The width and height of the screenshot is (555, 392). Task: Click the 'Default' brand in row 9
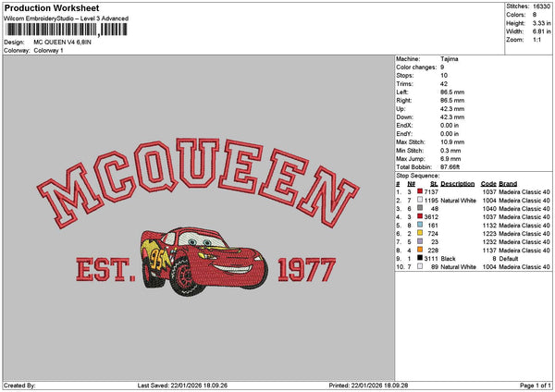coord(509,259)
